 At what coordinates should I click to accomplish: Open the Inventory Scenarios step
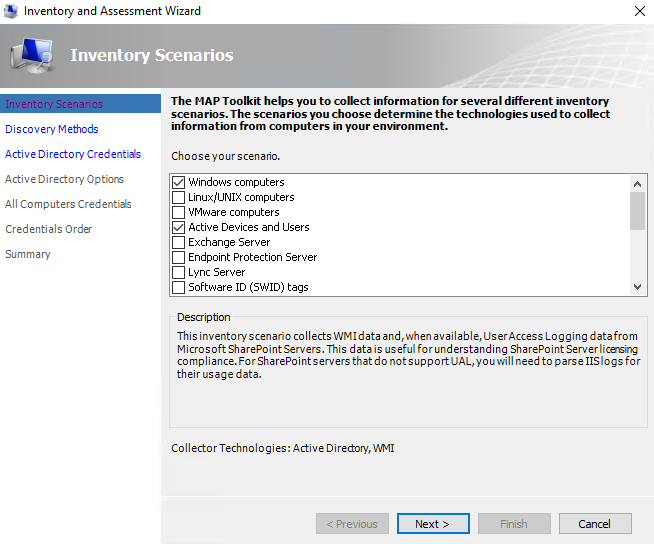(54, 104)
